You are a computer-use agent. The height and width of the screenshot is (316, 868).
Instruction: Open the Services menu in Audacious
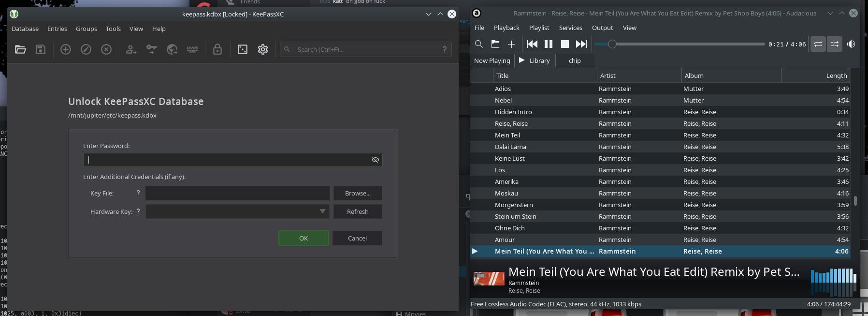[571, 28]
